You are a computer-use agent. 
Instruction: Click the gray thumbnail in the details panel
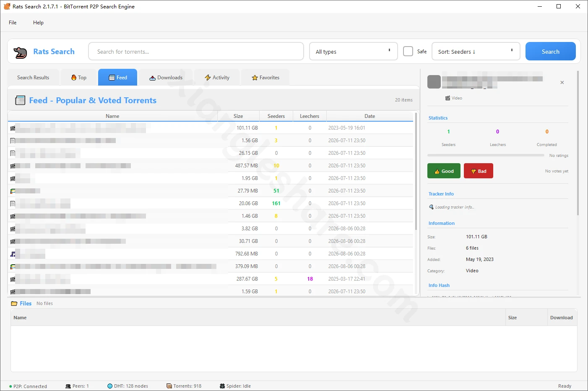(434, 82)
